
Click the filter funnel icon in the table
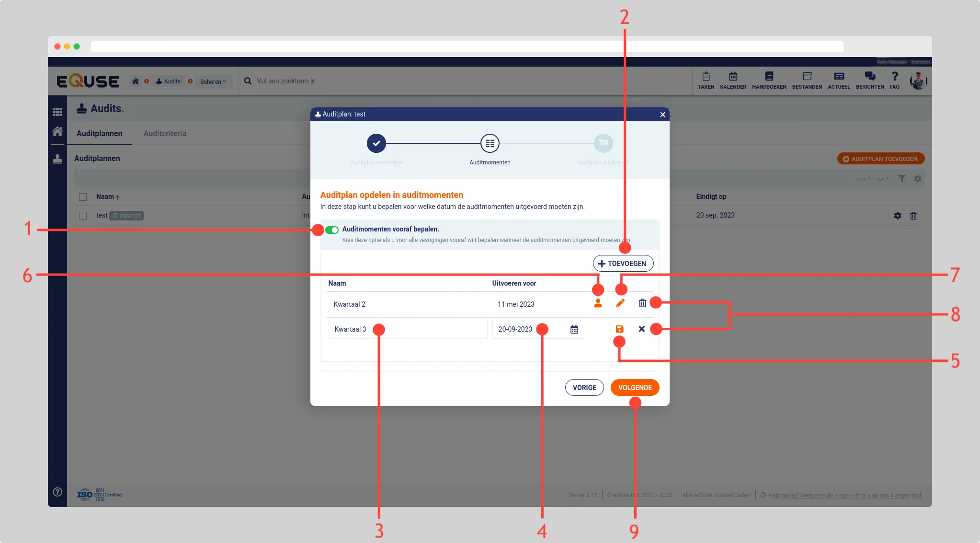[902, 179]
